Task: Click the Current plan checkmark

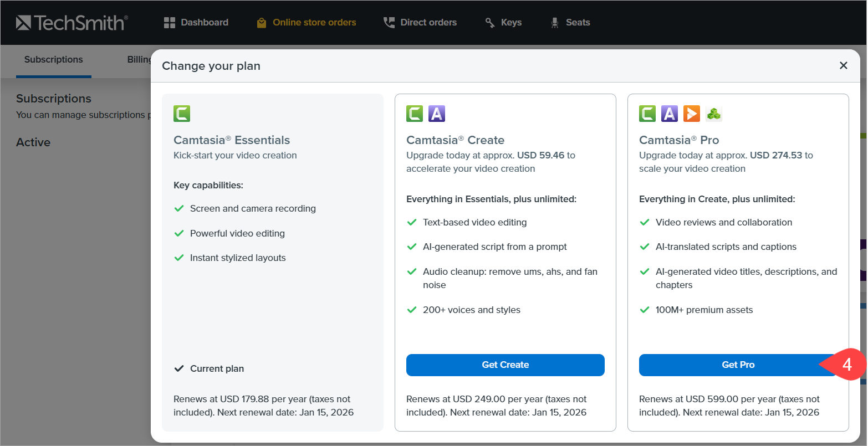Action: point(179,368)
